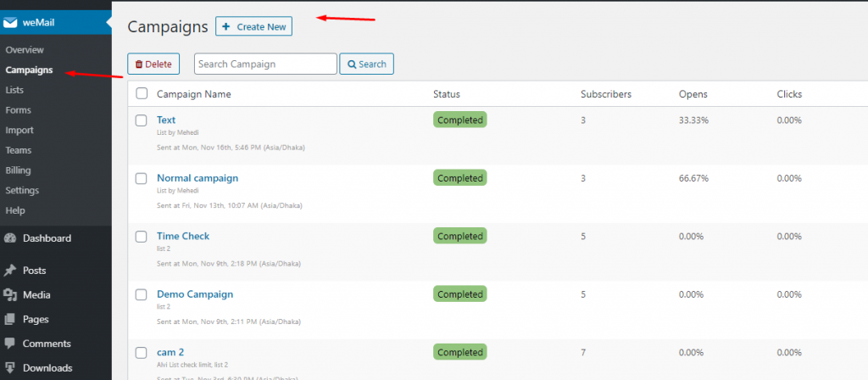Click 'Sent at Fri, Nov 13th, 10:07 AM' text
The image size is (868, 380).
pos(229,205)
